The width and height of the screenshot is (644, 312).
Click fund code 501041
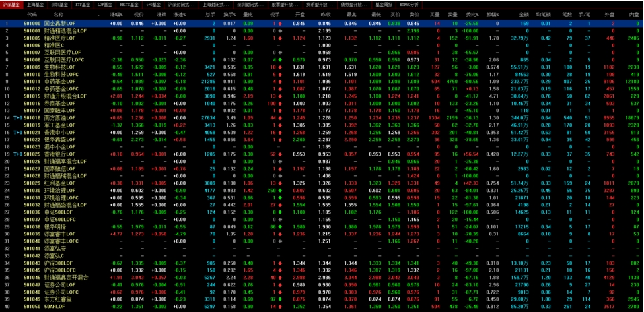[x=32, y=249]
